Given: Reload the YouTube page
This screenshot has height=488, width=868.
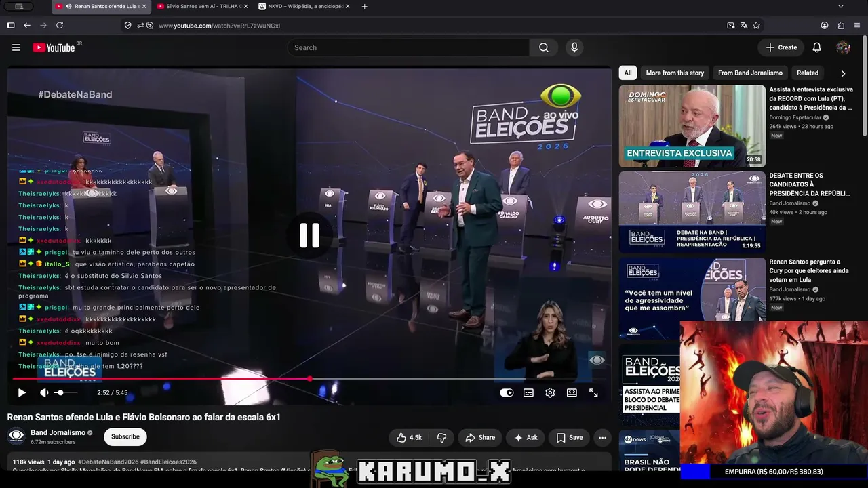Looking at the screenshot, I should click(x=60, y=25).
